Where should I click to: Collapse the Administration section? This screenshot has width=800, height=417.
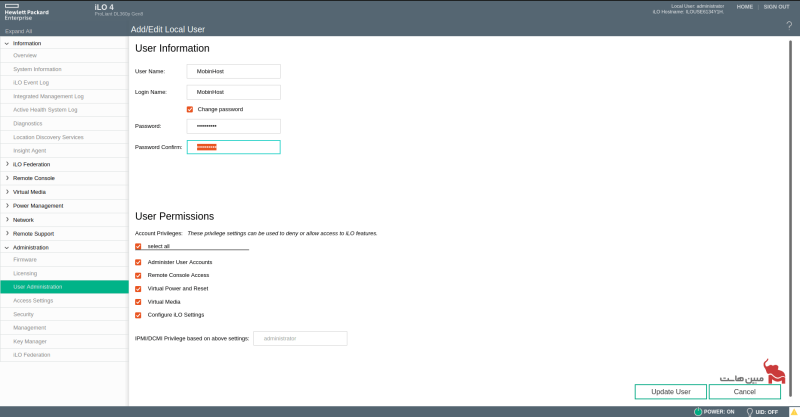7,247
